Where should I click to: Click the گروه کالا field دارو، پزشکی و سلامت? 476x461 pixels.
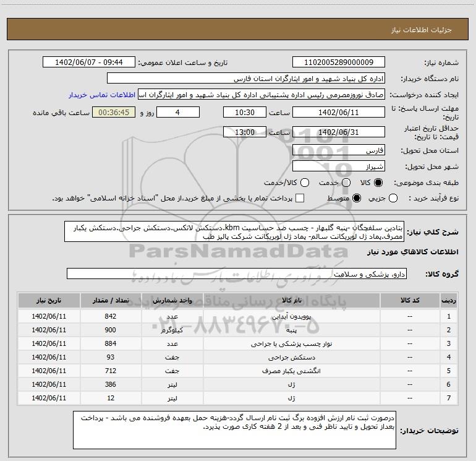[237, 274]
